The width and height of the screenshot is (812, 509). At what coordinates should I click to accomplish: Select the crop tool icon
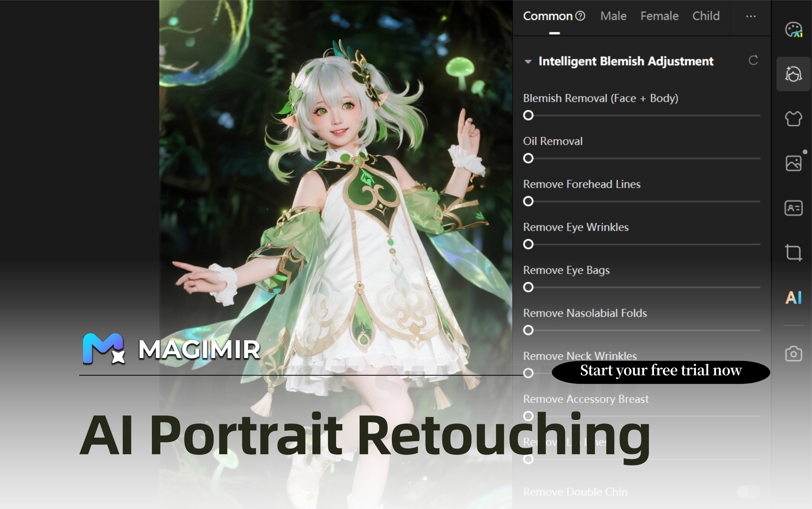(x=794, y=252)
